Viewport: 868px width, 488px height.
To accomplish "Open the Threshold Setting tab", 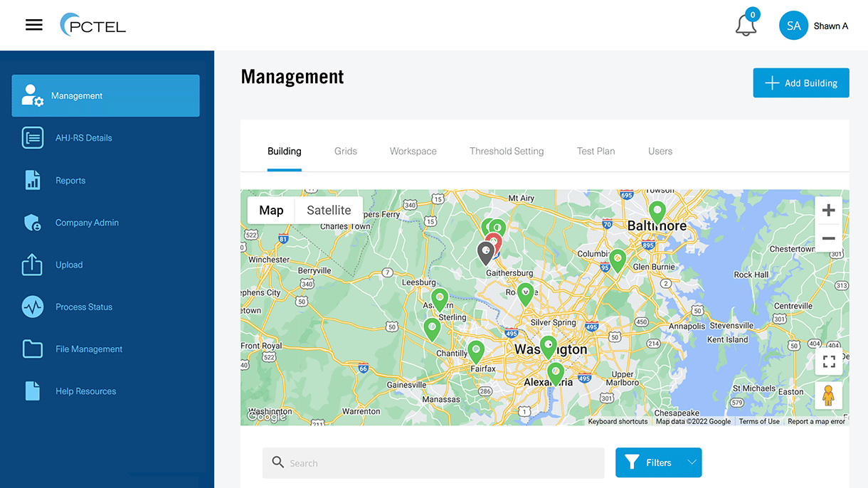I will coord(507,152).
